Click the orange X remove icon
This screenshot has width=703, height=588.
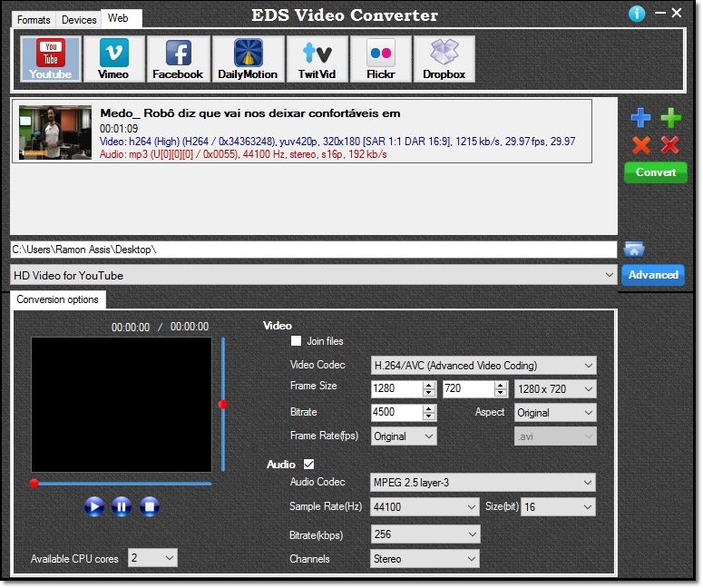click(641, 145)
